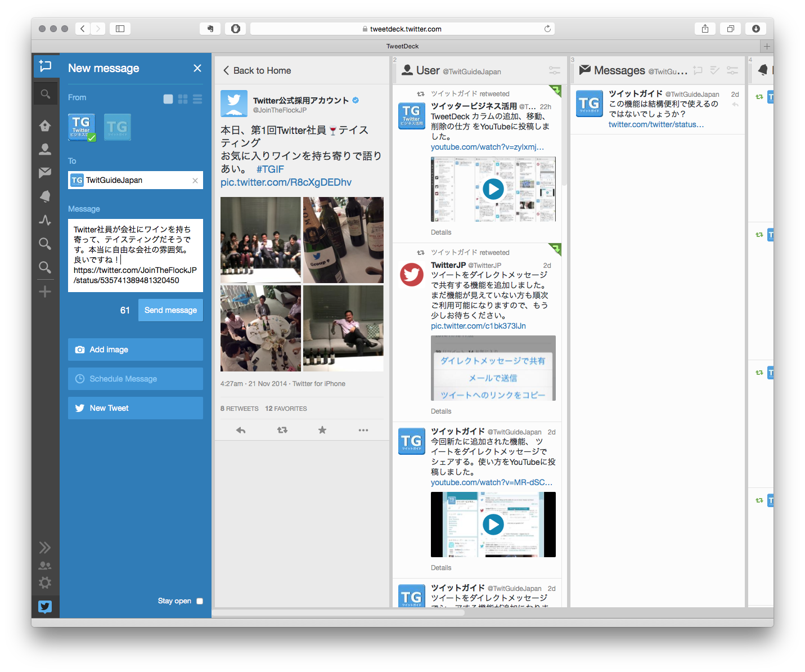Reply to the ツイットガイド direct message

(735, 105)
